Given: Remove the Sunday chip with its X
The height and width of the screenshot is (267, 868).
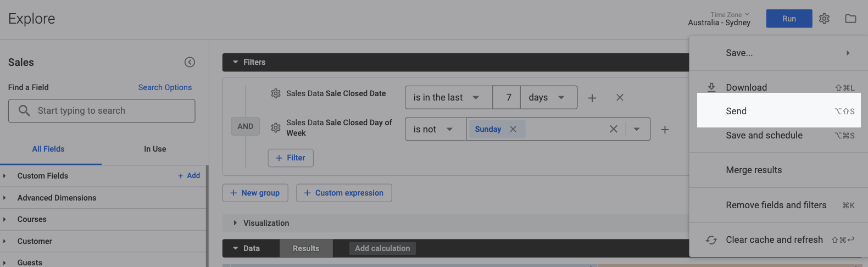Looking at the screenshot, I should [x=513, y=129].
